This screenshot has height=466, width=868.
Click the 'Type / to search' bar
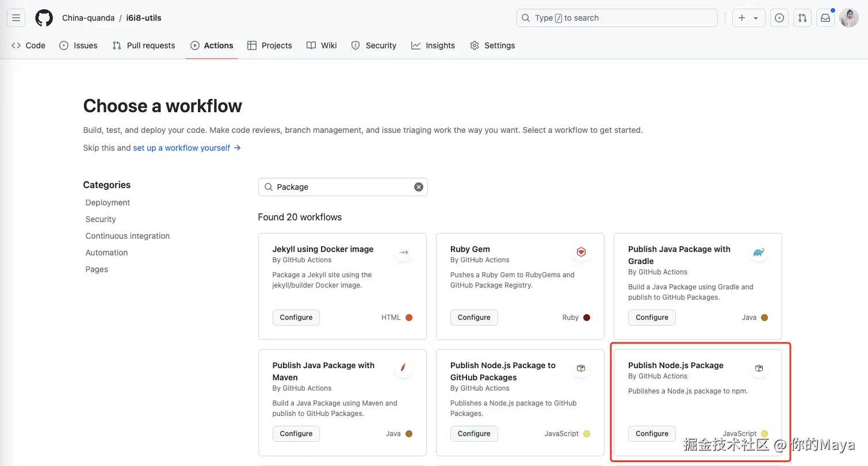[617, 18]
